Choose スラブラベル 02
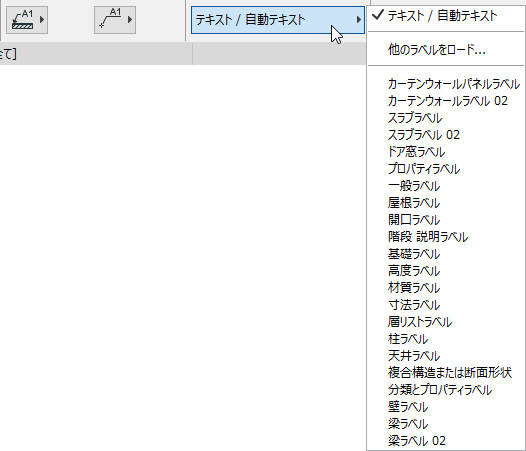526x451 pixels. (445, 135)
